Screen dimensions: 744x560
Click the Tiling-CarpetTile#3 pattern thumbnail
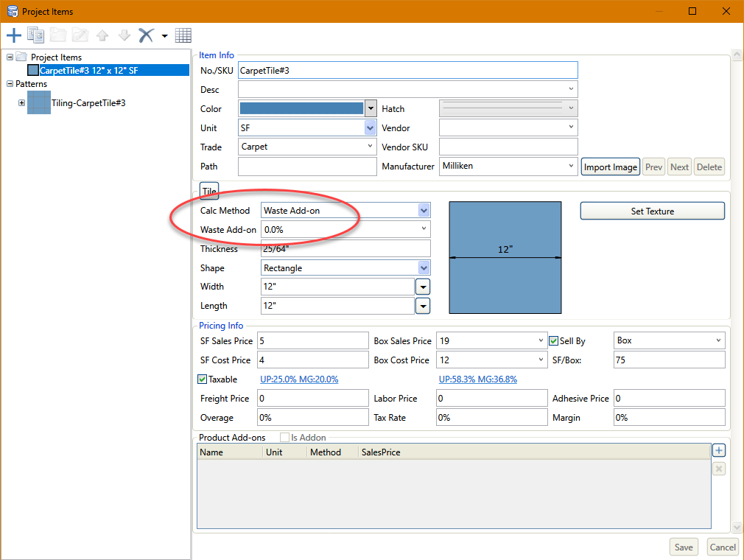coord(39,102)
